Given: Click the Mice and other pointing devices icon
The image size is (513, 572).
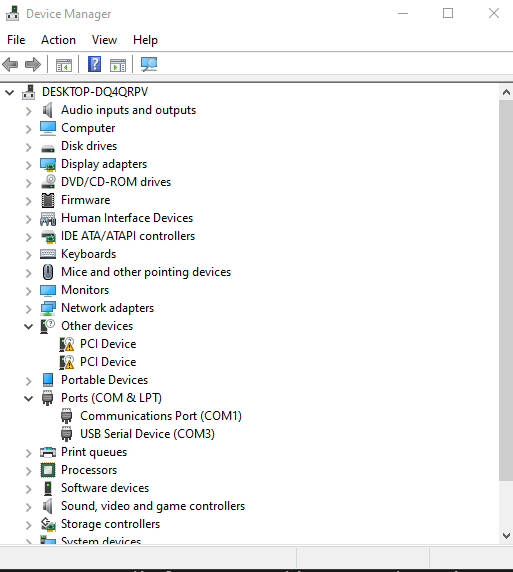Looking at the screenshot, I should 48,272.
